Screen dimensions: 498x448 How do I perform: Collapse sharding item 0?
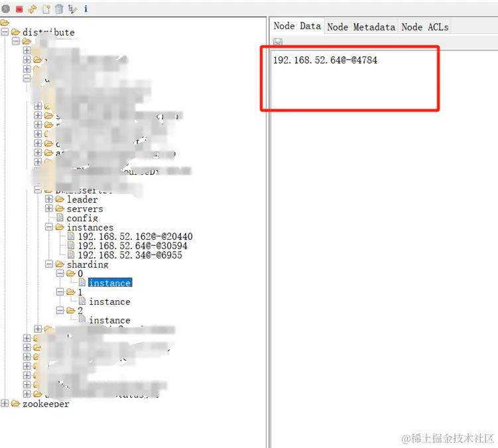coord(60,273)
